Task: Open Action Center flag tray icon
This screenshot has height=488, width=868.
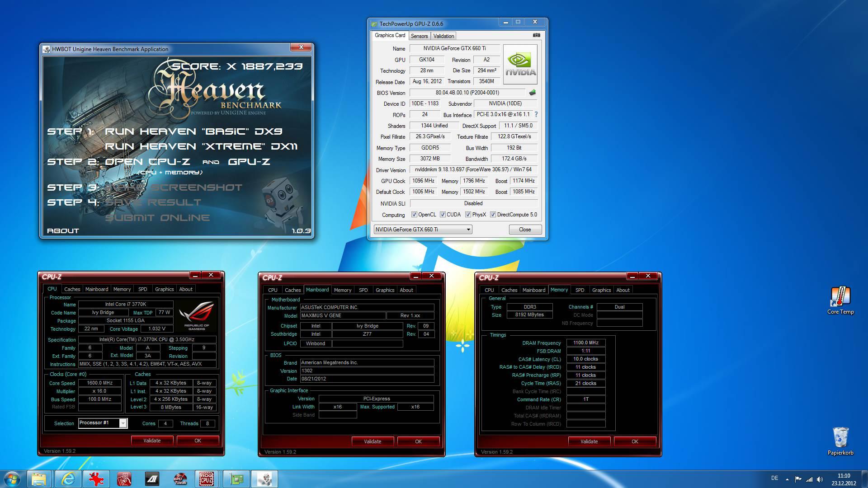Action: (x=798, y=479)
